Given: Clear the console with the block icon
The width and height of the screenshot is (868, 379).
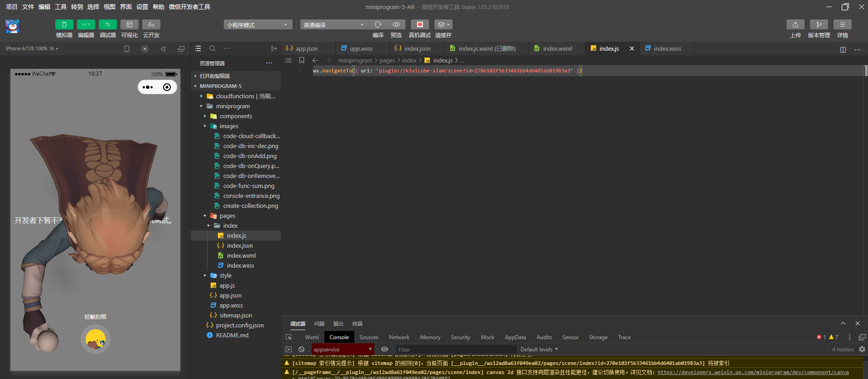Looking at the screenshot, I should click(302, 350).
